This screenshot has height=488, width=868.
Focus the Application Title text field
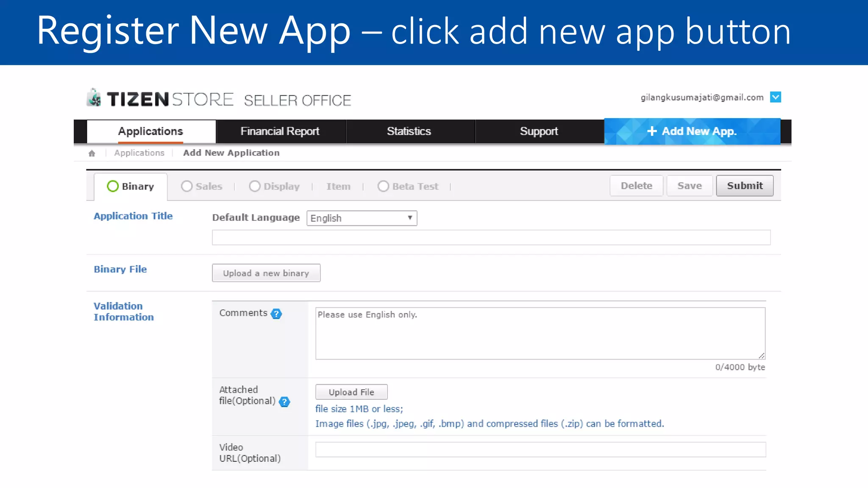[x=491, y=238]
